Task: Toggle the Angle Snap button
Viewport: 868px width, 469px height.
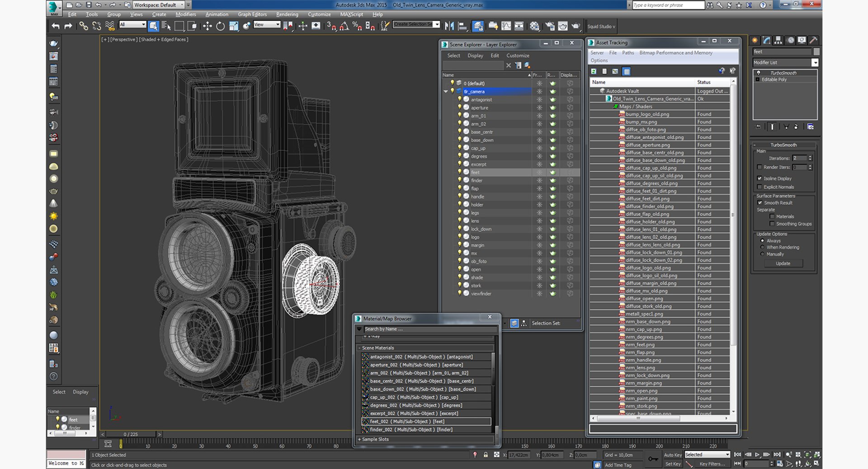Action: click(x=344, y=26)
